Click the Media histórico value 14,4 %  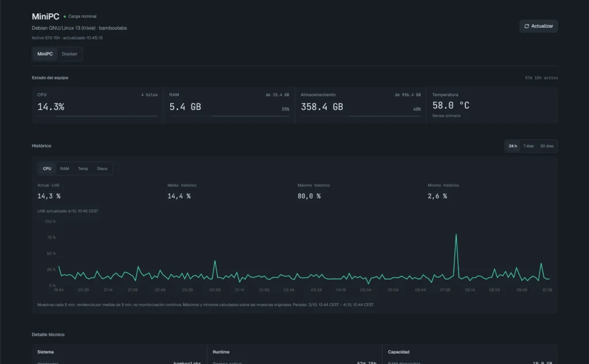click(179, 196)
